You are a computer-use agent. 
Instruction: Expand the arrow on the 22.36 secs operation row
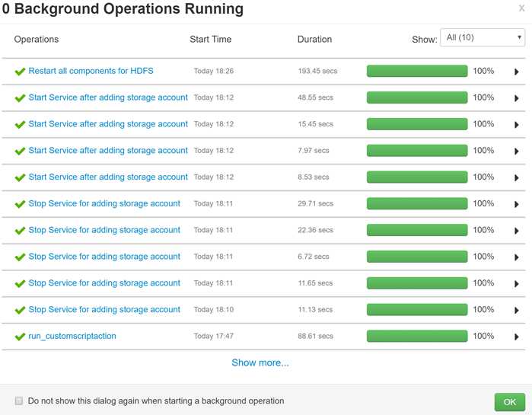pos(516,231)
